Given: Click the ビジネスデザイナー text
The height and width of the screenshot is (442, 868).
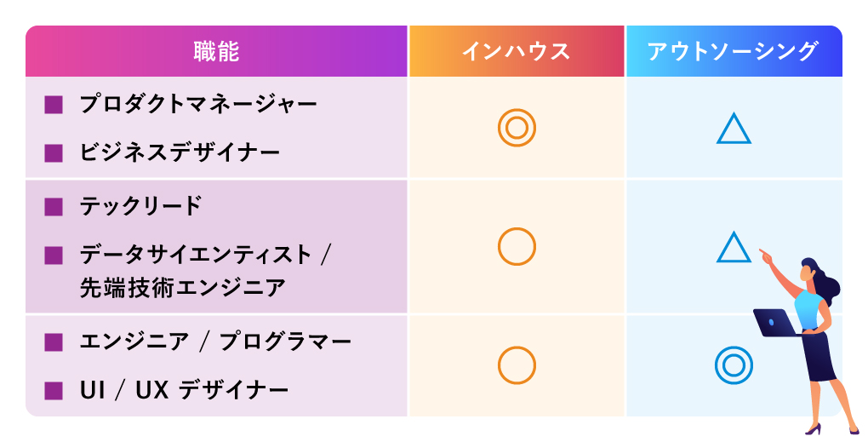Looking at the screenshot, I should point(180,152).
